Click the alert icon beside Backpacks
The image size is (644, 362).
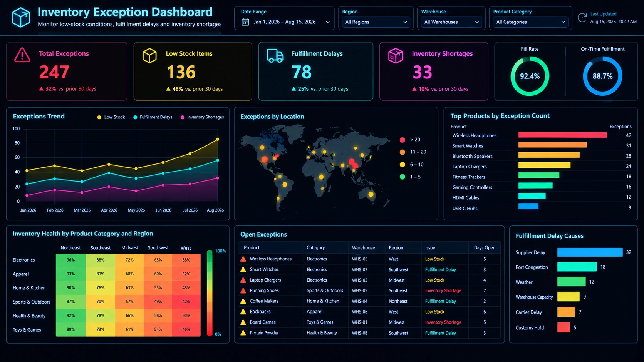click(243, 312)
